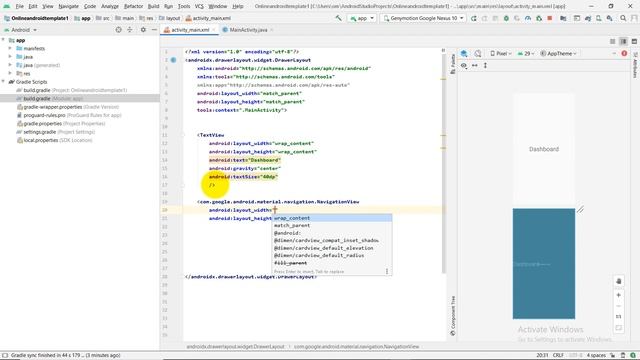This screenshot has height=360, width=640.
Task: Collapse the Gradle Scripts node
Action: (x=4, y=82)
